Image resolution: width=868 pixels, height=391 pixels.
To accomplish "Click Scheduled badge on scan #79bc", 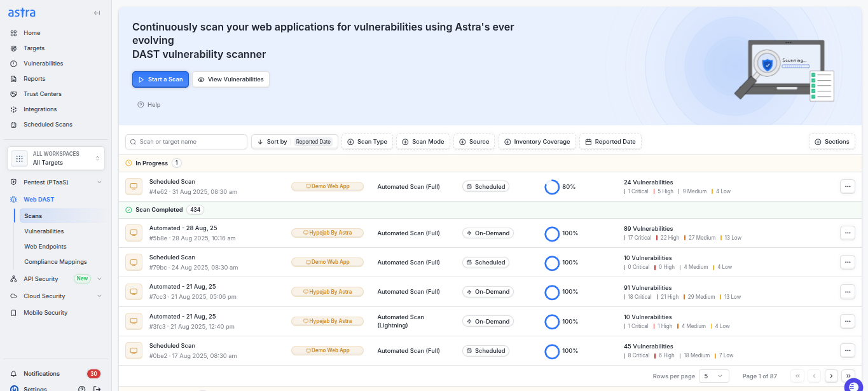I will (486, 263).
